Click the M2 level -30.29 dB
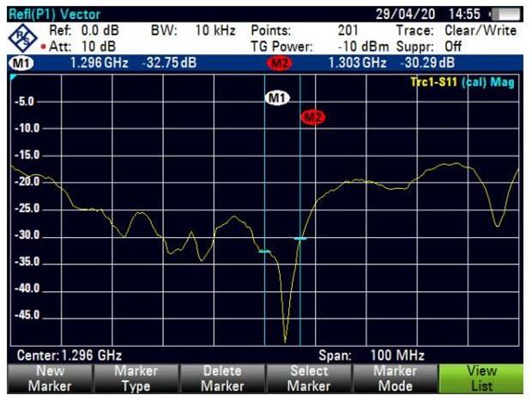The width and height of the screenshot is (532, 401). (x=427, y=64)
